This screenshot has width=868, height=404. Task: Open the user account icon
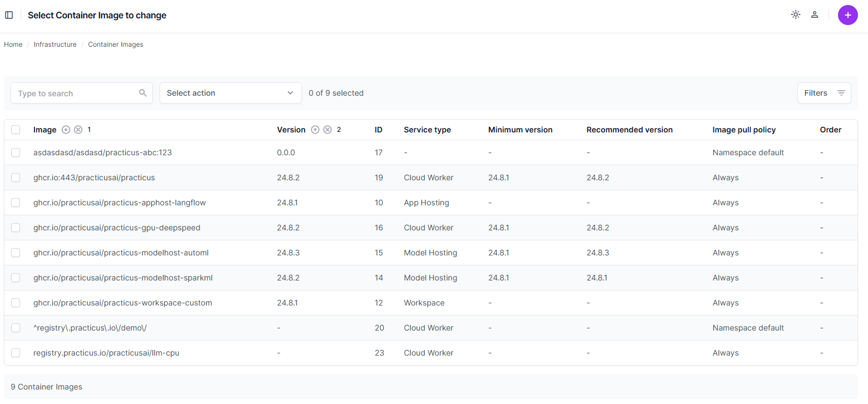click(815, 15)
